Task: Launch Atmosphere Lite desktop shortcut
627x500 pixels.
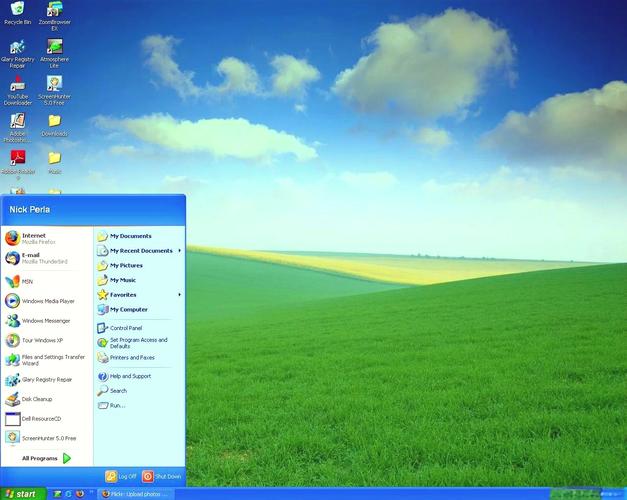Action: click(54, 47)
